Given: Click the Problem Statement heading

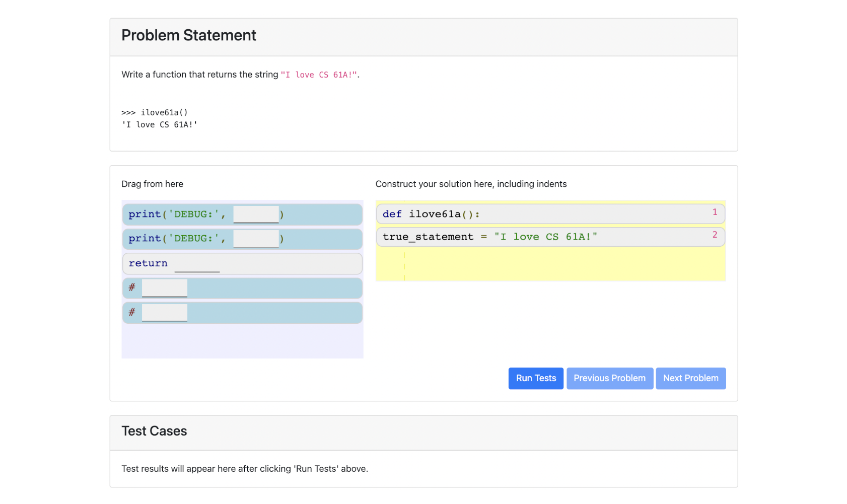Looking at the screenshot, I should [189, 36].
